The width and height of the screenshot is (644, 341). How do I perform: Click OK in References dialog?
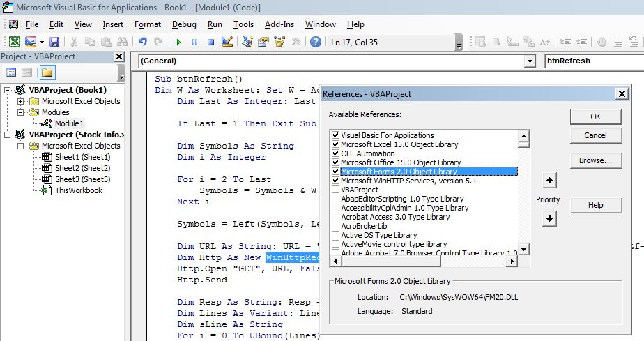click(x=595, y=116)
